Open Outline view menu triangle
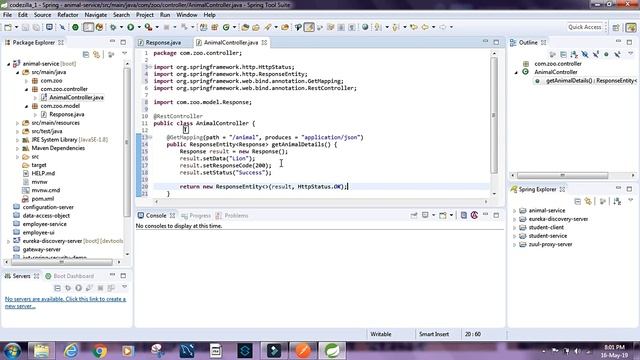This screenshot has width=640, height=360. 631,54
